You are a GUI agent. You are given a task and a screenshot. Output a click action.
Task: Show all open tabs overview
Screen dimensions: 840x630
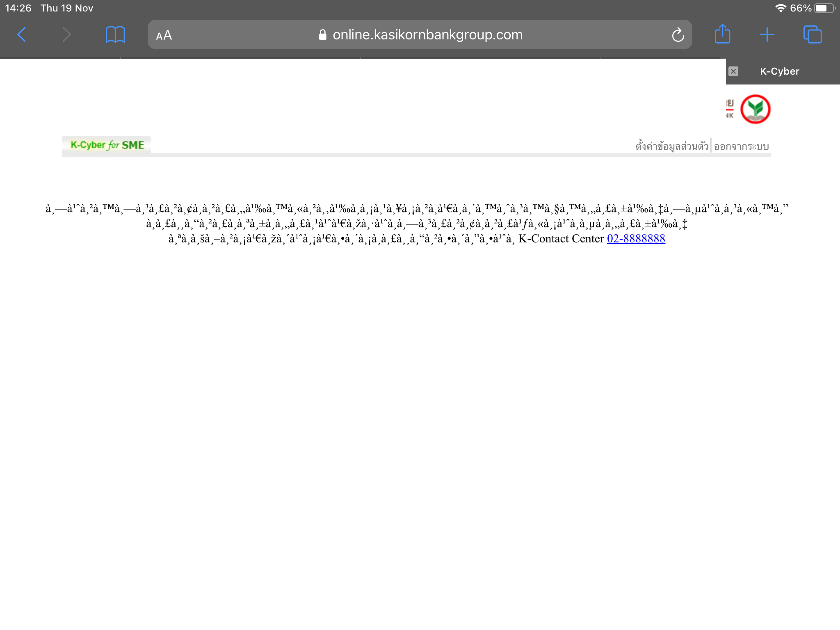pos(812,35)
